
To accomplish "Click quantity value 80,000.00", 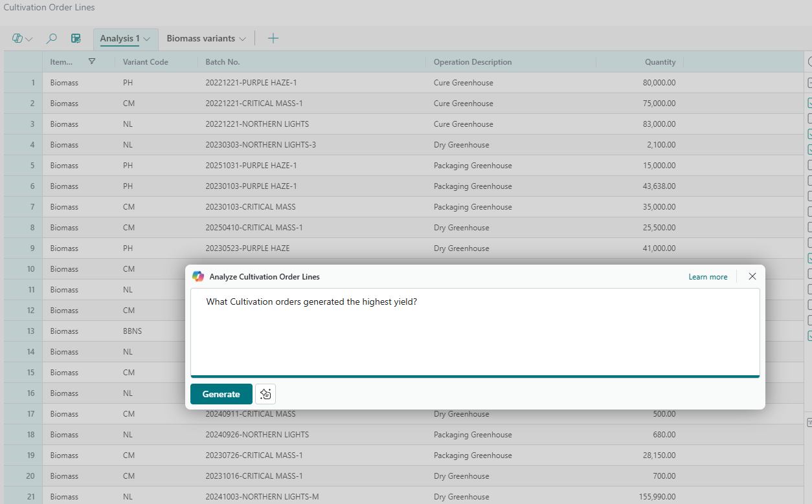I will point(659,83).
